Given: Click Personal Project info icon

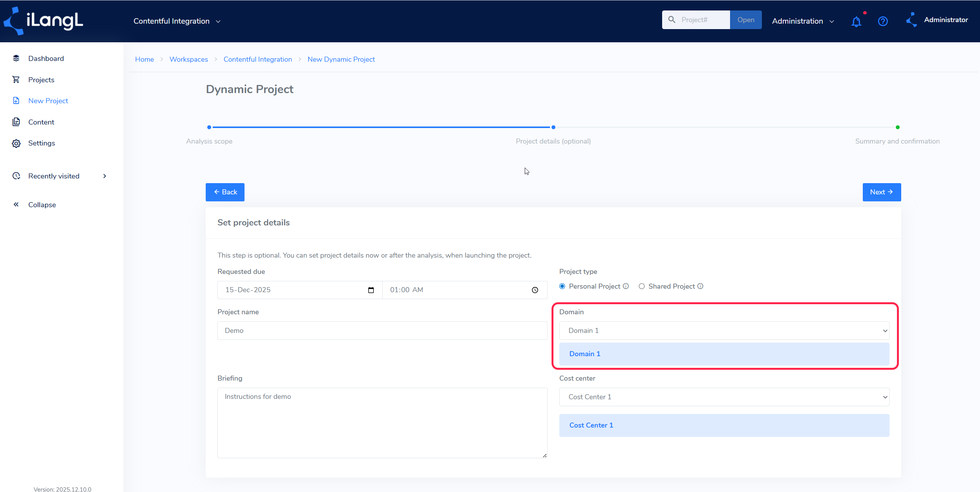Looking at the screenshot, I should click(626, 286).
